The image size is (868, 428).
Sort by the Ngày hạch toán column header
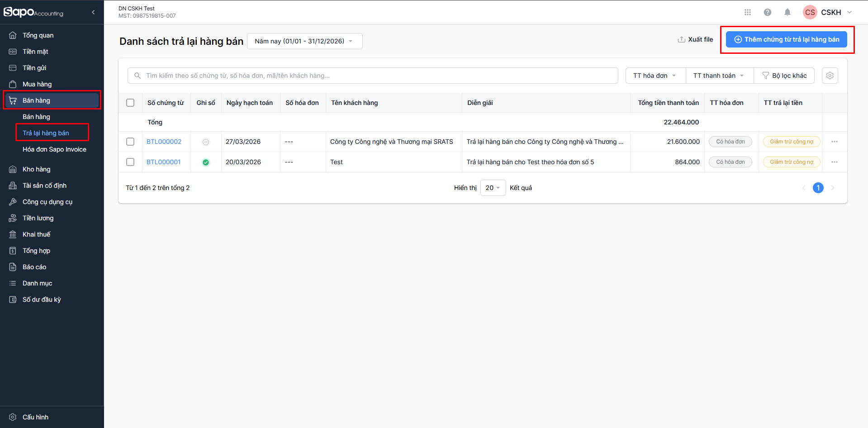click(x=250, y=103)
